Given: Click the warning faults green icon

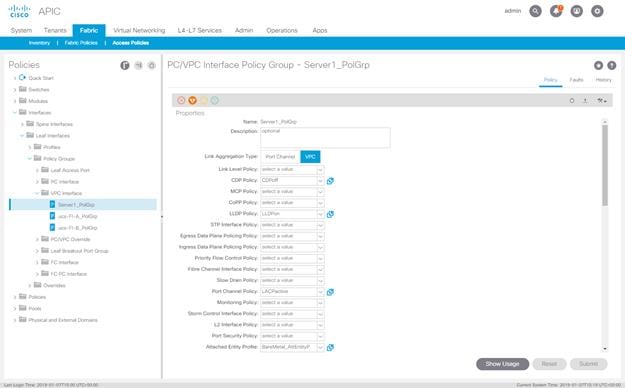Looking at the screenshot, I should click(215, 100).
